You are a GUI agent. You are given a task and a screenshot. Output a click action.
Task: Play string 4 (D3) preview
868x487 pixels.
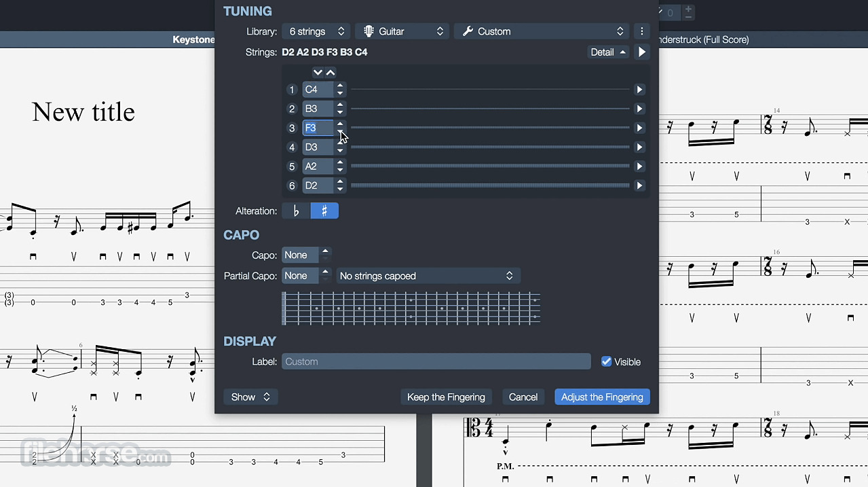click(x=639, y=147)
